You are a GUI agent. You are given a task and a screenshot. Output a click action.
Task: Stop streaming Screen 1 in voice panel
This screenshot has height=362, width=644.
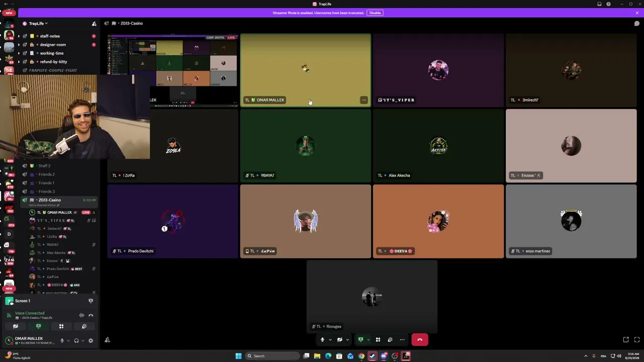[x=91, y=301]
